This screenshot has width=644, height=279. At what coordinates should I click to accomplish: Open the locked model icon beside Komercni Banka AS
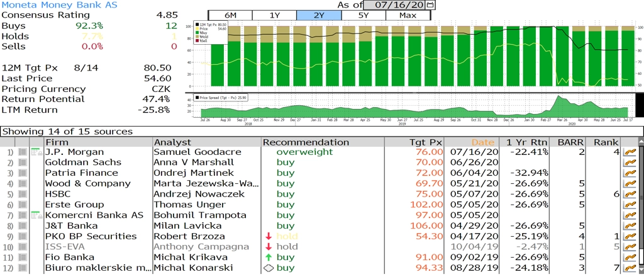37,215
